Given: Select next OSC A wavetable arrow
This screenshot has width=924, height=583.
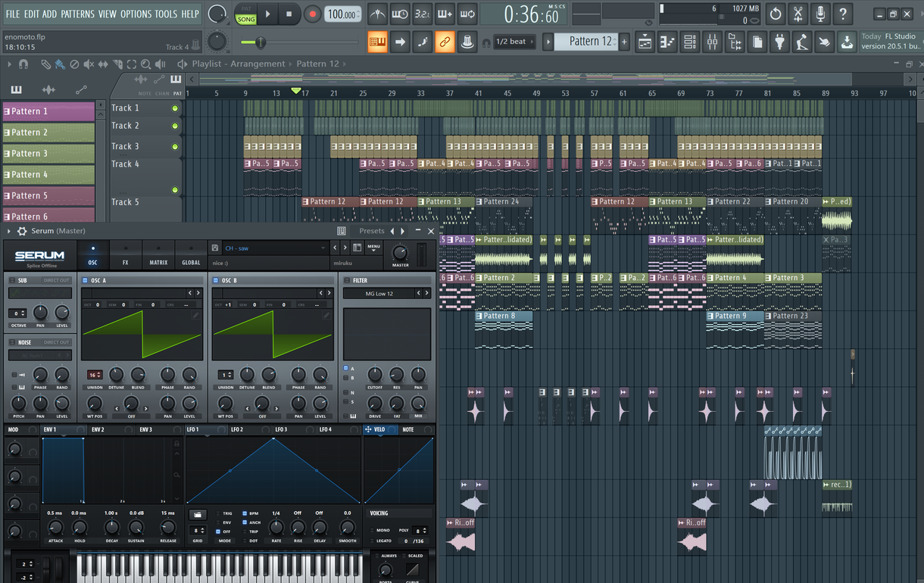Looking at the screenshot, I should 197,294.
